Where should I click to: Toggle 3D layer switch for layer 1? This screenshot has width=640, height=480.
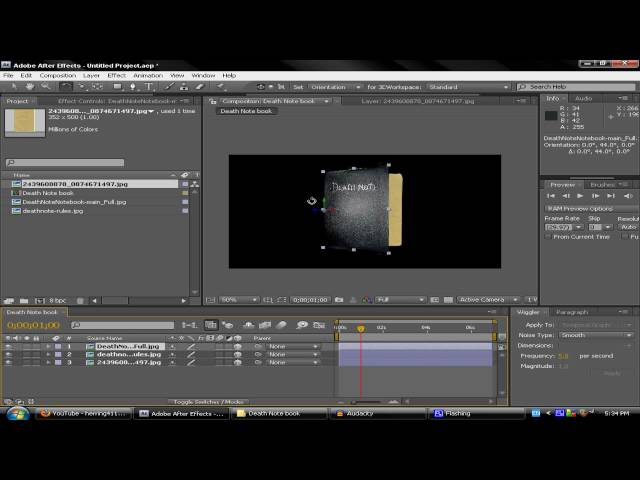238,347
